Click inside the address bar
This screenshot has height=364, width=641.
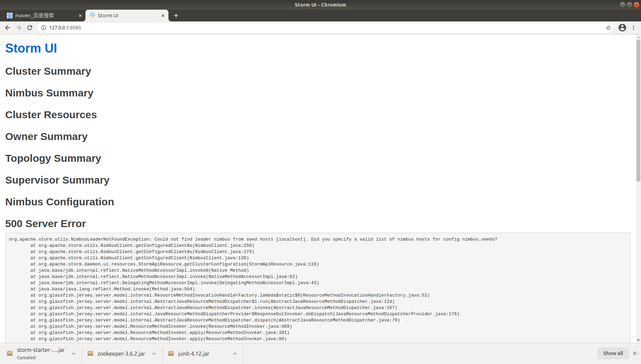point(208,28)
